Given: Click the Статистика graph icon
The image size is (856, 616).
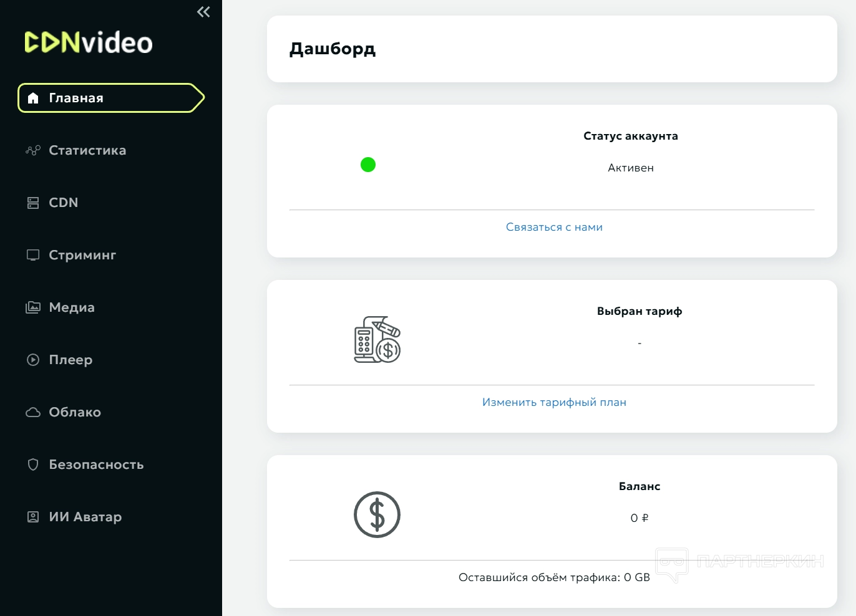Looking at the screenshot, I should [33, 150].
